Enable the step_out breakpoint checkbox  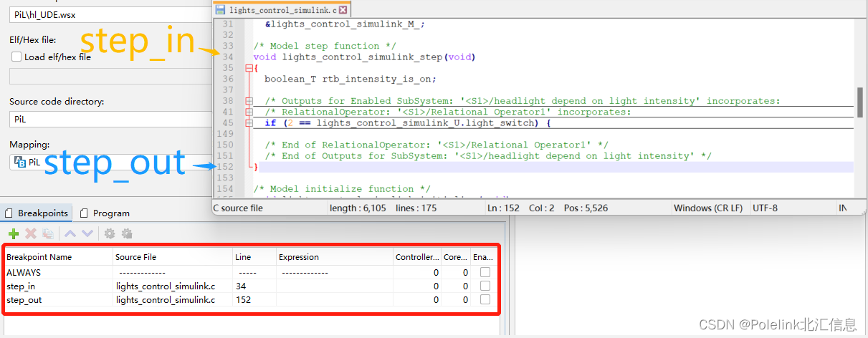coord(485,299)
